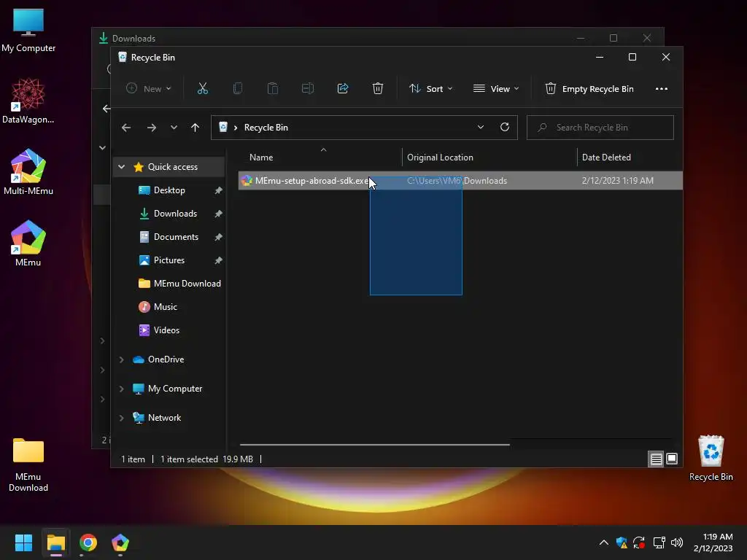Open recent locations dropdown chevron
This screenshot has width=747, height=560.
click(x=174, y=128)
